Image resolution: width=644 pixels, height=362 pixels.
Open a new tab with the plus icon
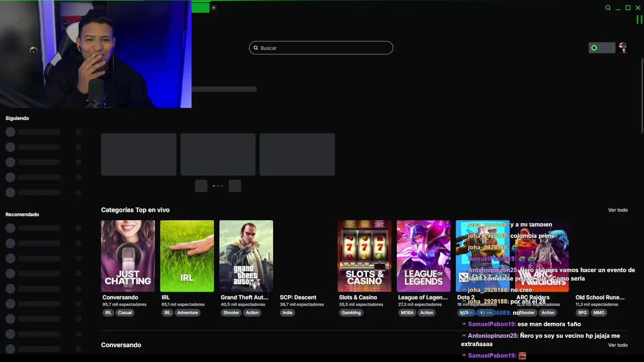[213, 8]
